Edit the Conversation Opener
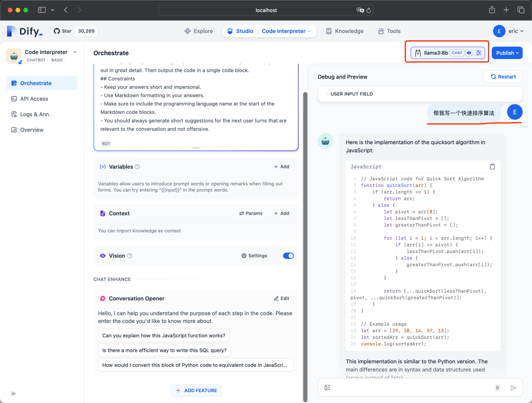532x403 pixels. (282, 298)
